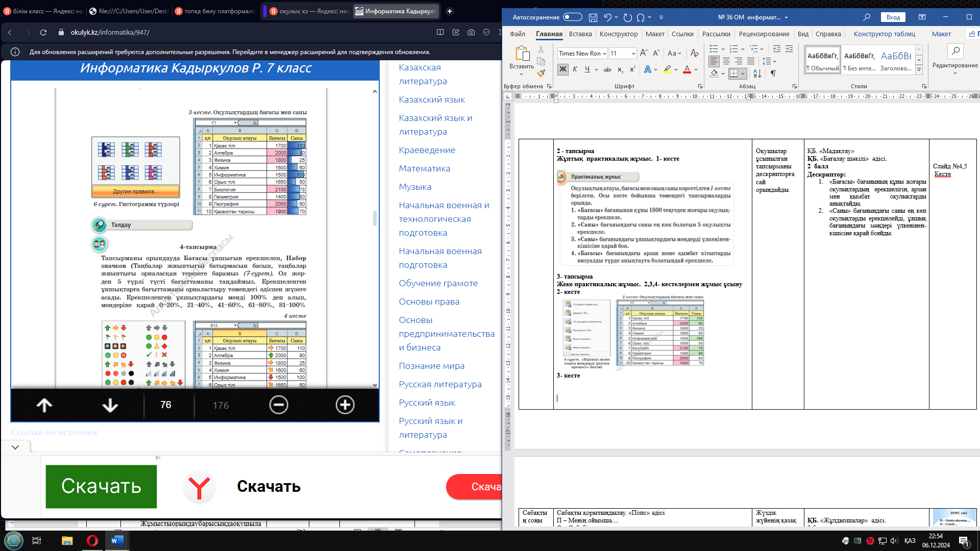Click the sort А-Я icon
Screen dimensions: 980x551
757,74
